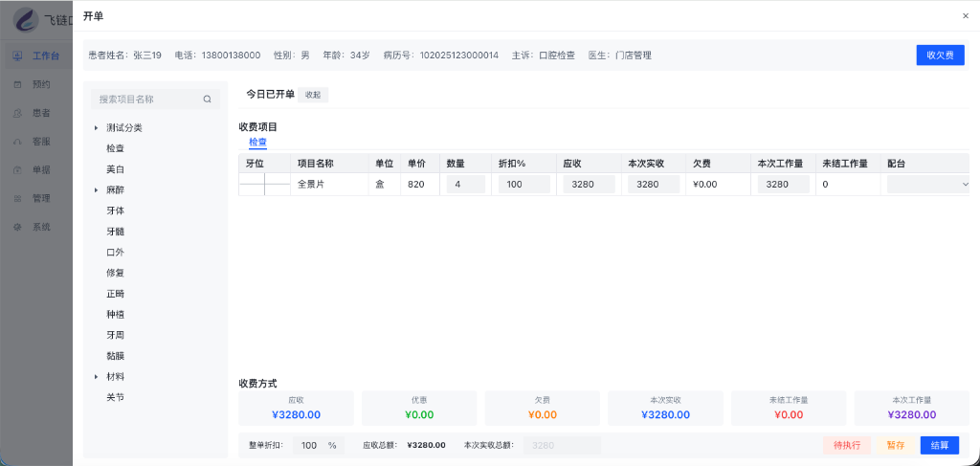Click the management icon in the background sidebar

pos(17,199)
